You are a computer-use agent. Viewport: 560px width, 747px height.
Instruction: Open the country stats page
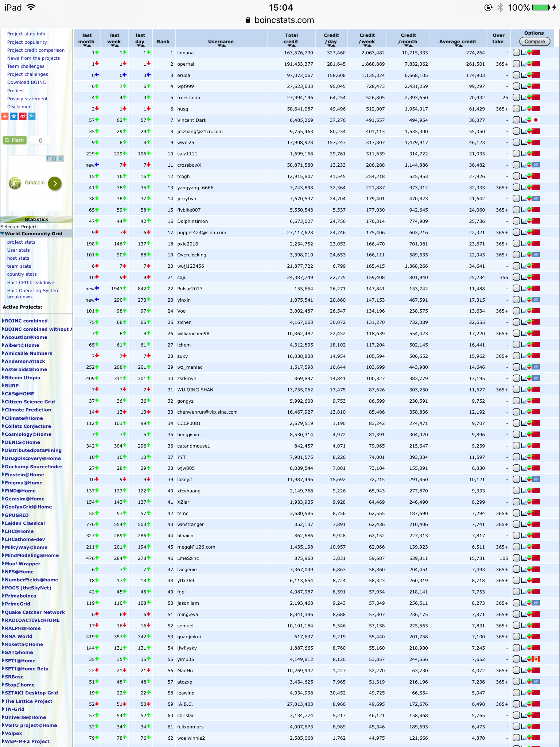[x=22, y=274]
